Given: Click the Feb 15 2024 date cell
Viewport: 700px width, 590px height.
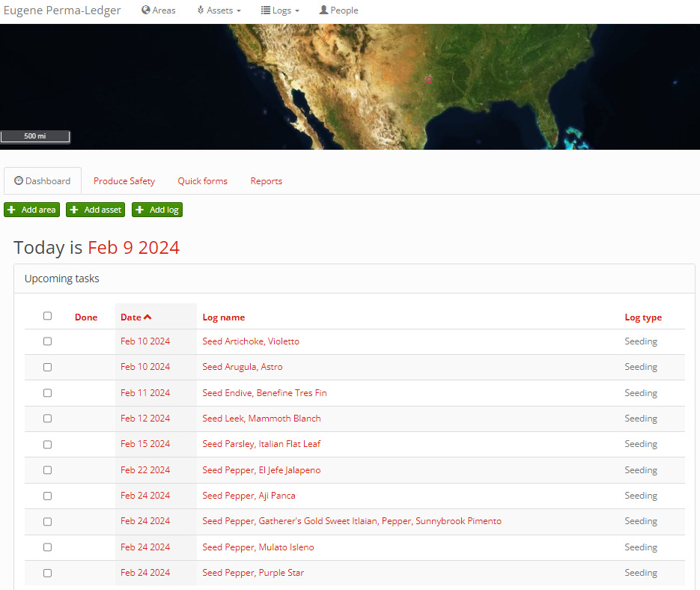Looking at the screenshot, I should [x=145, y=444].
